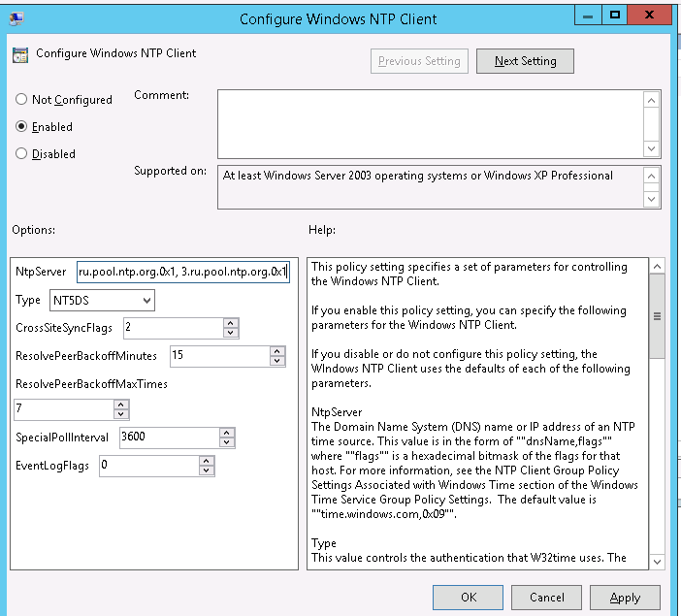This screenshot has width=681, height=616.
Task: Click the ResolvePeerBackoffMaxTimes label
Action: [91, 384]
